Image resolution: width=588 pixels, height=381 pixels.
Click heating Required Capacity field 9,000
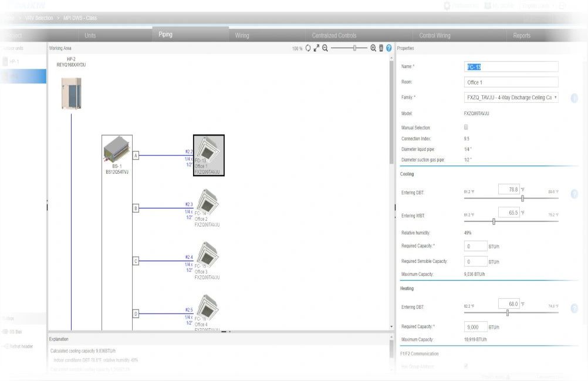tap(475, 327)
